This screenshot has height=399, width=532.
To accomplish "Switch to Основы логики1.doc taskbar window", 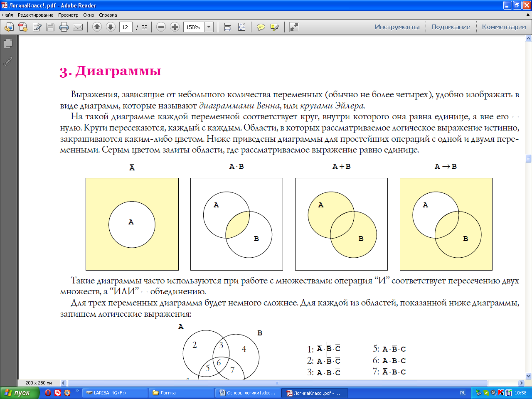I will [248, 393].
